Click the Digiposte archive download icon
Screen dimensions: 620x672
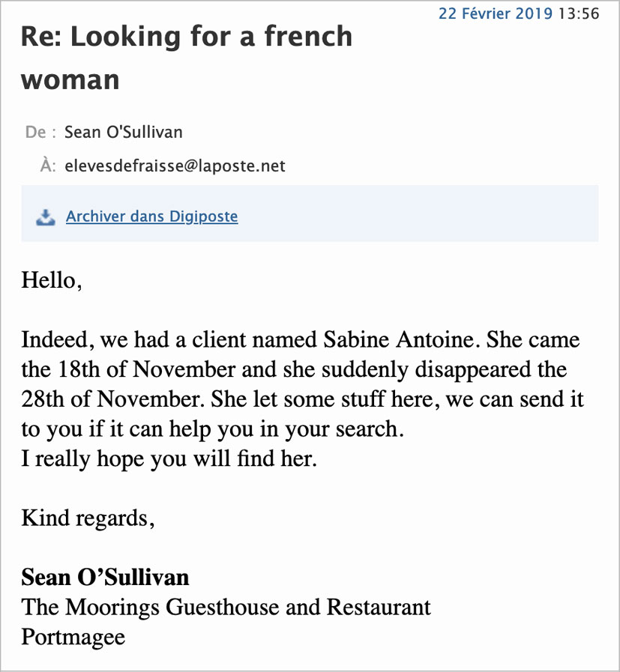coord(46,217)
